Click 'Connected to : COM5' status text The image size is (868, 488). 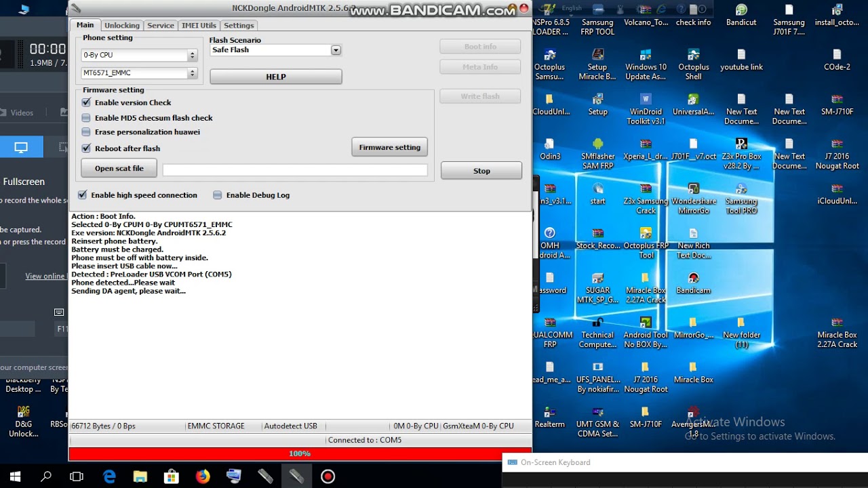[x=365, y=440]
